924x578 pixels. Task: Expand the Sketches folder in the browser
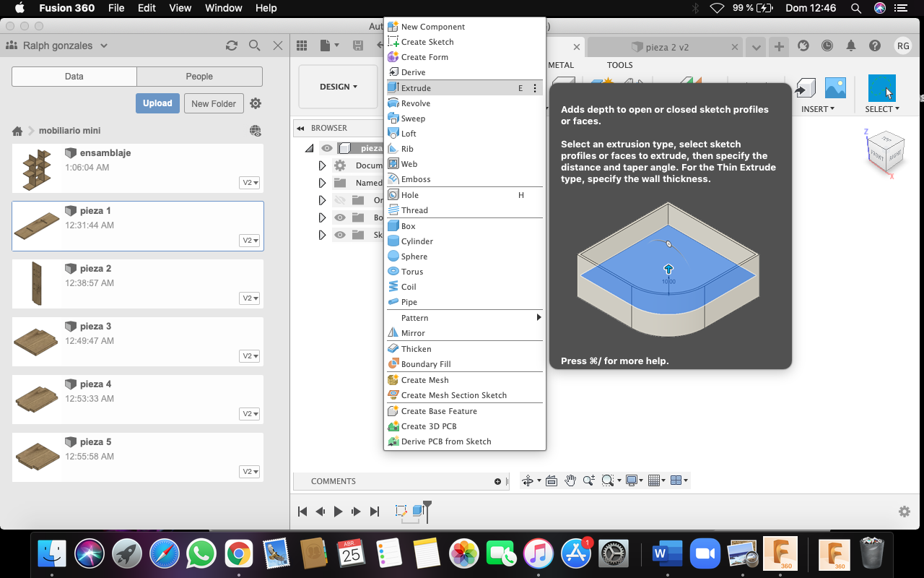click(x=323, y=235)
